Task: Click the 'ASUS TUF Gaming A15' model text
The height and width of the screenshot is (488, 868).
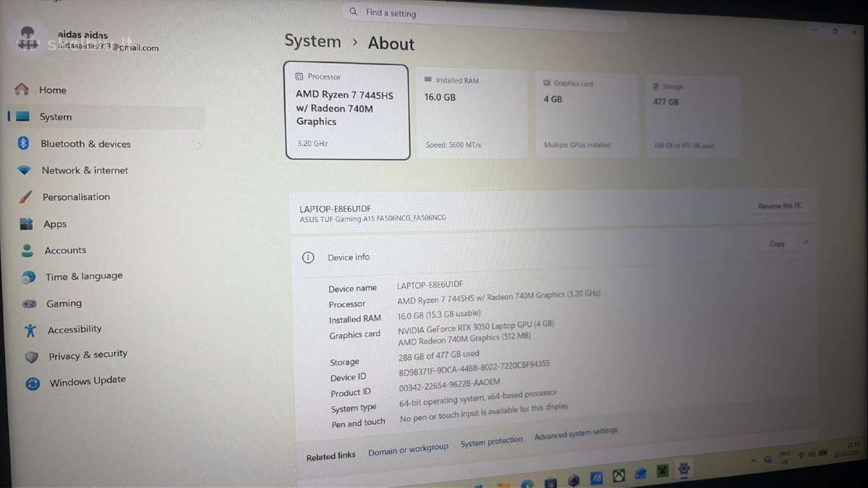Action: coord(373,218)
